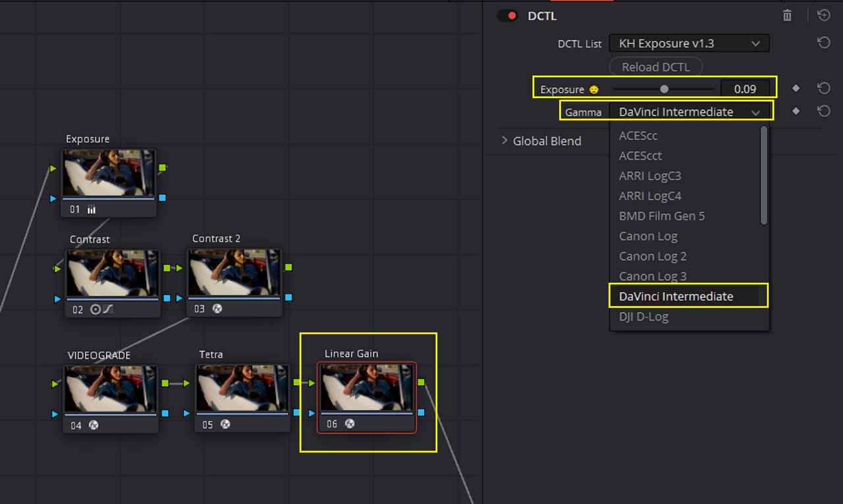Click the curves icon on node 02

[108, 309]
